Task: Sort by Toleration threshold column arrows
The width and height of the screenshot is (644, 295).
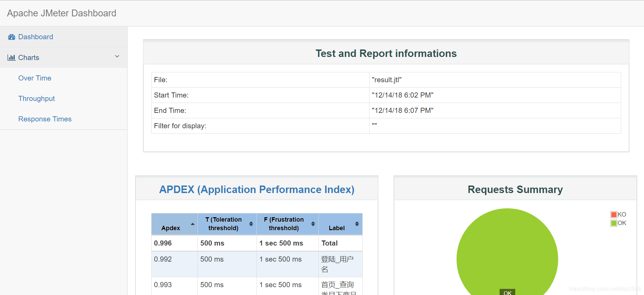Action: pos(251,224)
